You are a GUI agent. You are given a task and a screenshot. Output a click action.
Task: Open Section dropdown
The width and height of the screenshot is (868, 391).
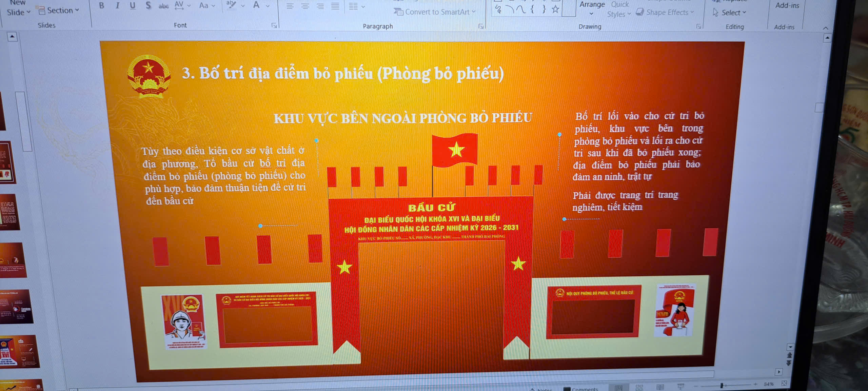58,11
